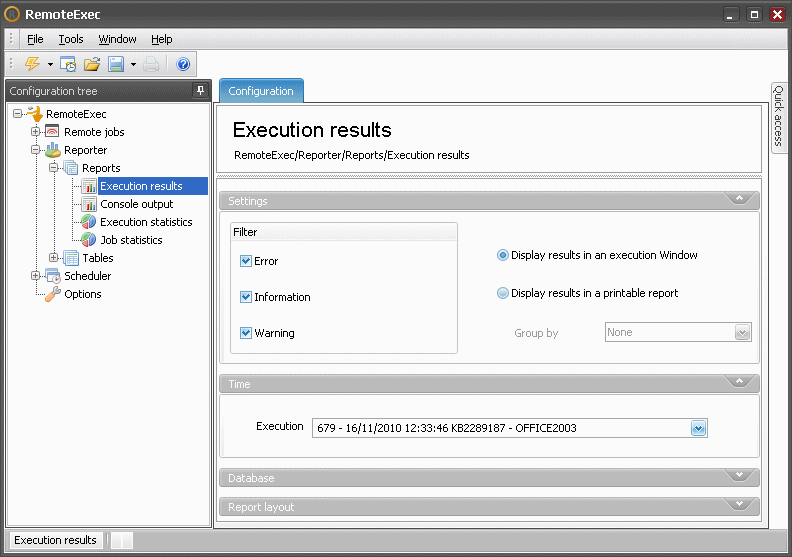The image size is (792, 557).
Task: Click the save disk toolbar icon
Action: click(x=116, y=64)
